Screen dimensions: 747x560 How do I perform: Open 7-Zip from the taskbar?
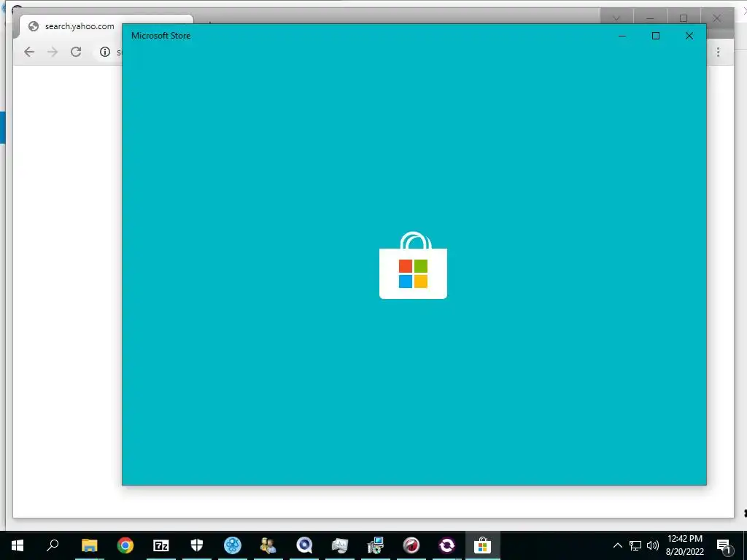(x=161, y=545)
